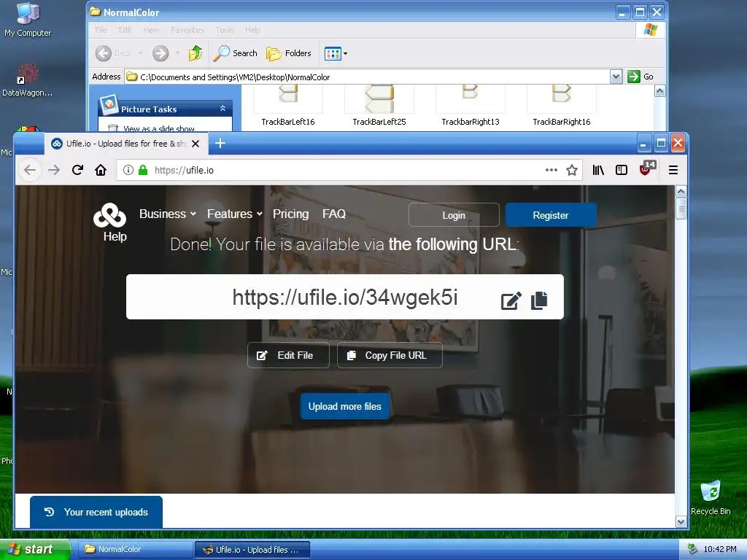Open the Recycle Bin

pos(711,497)
